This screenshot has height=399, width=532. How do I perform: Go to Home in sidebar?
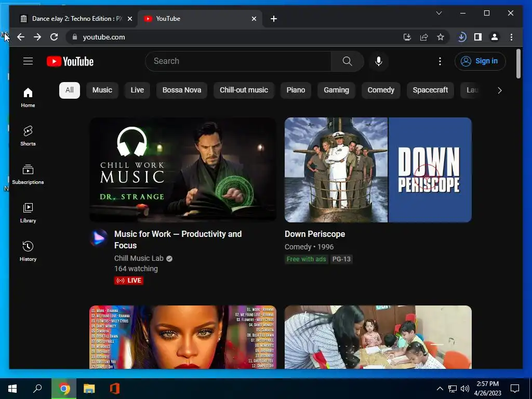tap(28, 98)
